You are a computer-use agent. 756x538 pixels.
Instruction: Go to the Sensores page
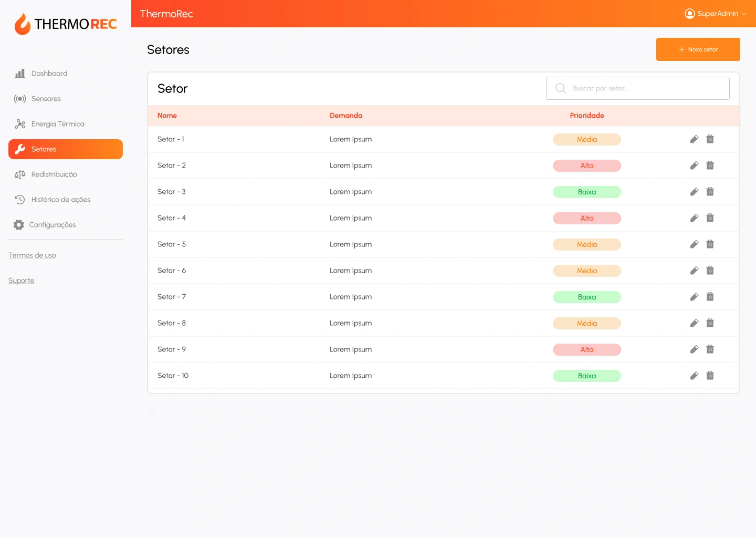(x=46, y=99)
